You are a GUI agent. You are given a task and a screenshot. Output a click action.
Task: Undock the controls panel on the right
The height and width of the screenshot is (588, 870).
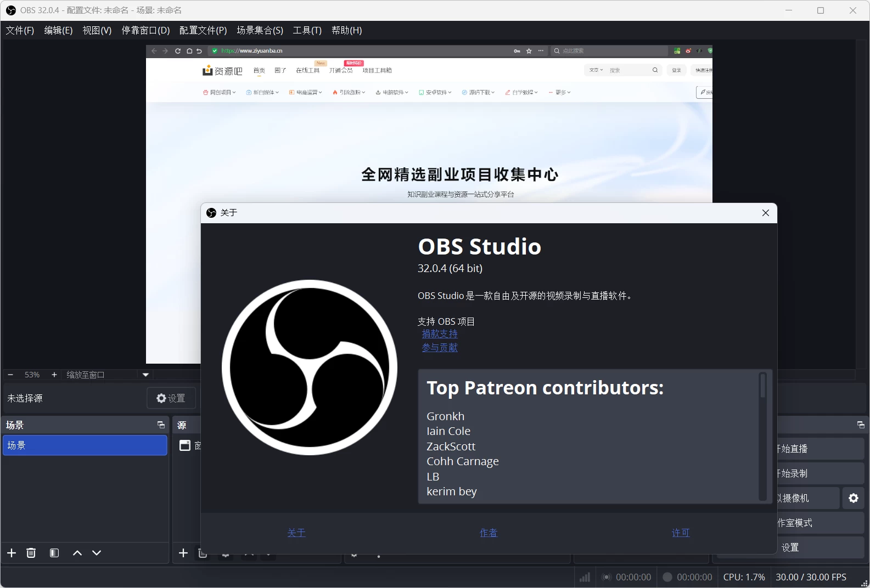[861, 425]
